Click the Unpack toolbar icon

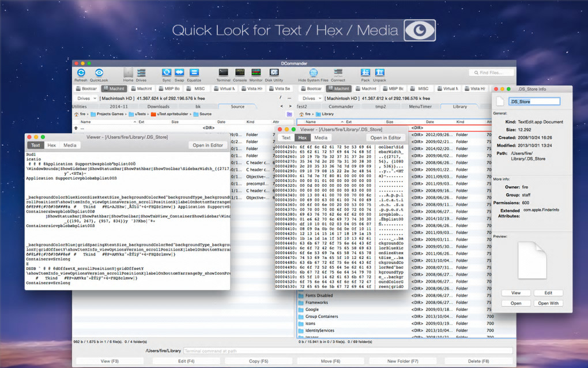tap(379, 73)
